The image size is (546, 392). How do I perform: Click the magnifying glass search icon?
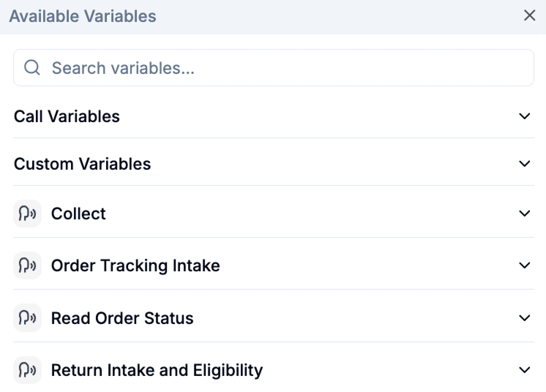click(x=32, y=68)
